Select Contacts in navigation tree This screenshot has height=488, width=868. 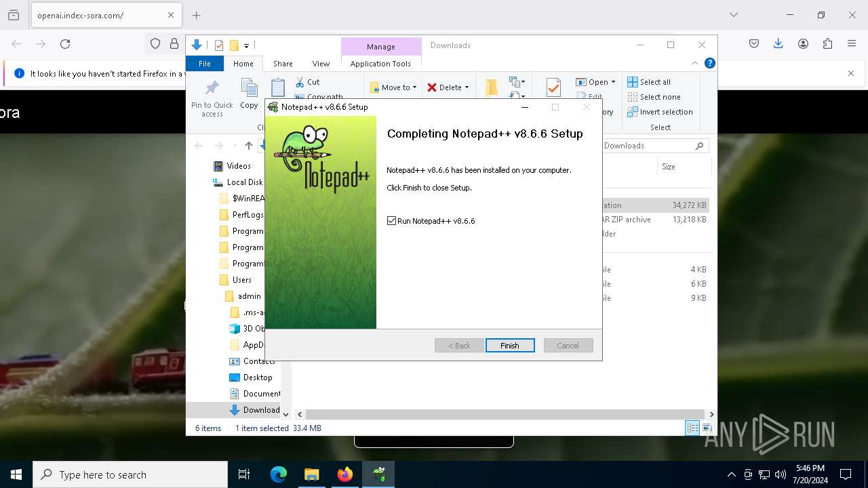252,361
